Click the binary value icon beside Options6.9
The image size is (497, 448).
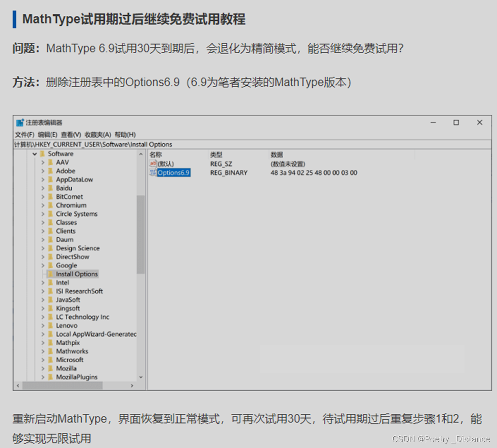[x=153, y=172]
